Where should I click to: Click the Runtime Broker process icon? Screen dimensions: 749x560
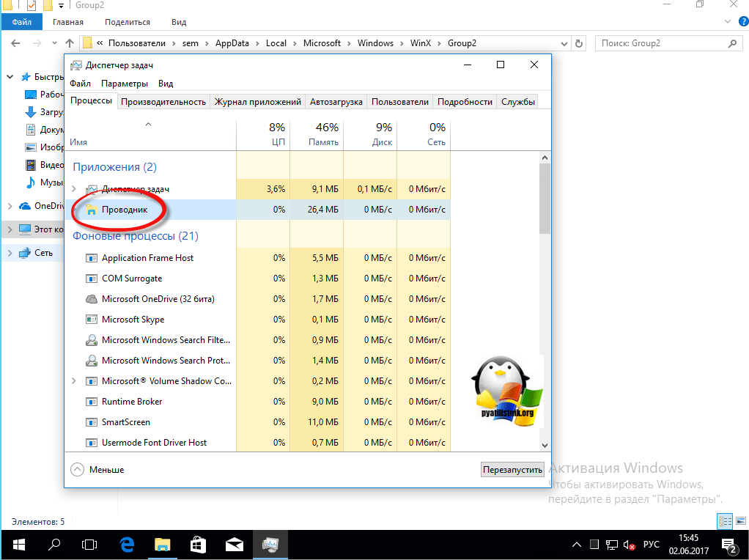pyautogui.click(x=92, y=402)
